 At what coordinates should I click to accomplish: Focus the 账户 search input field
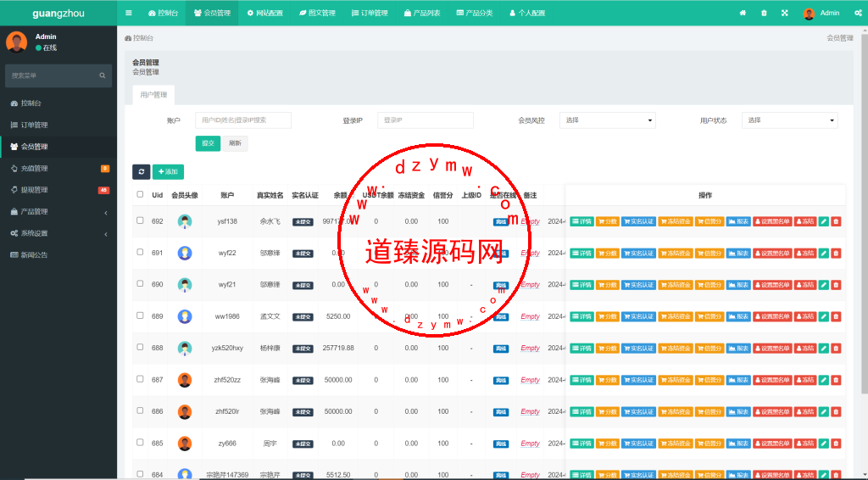pos(243,120)
